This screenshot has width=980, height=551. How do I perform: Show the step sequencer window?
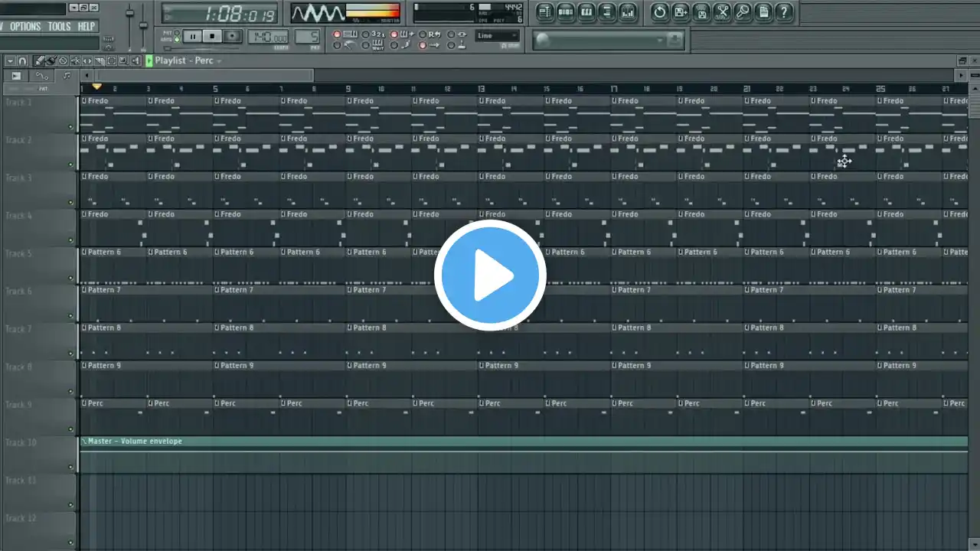click(566, 11)
